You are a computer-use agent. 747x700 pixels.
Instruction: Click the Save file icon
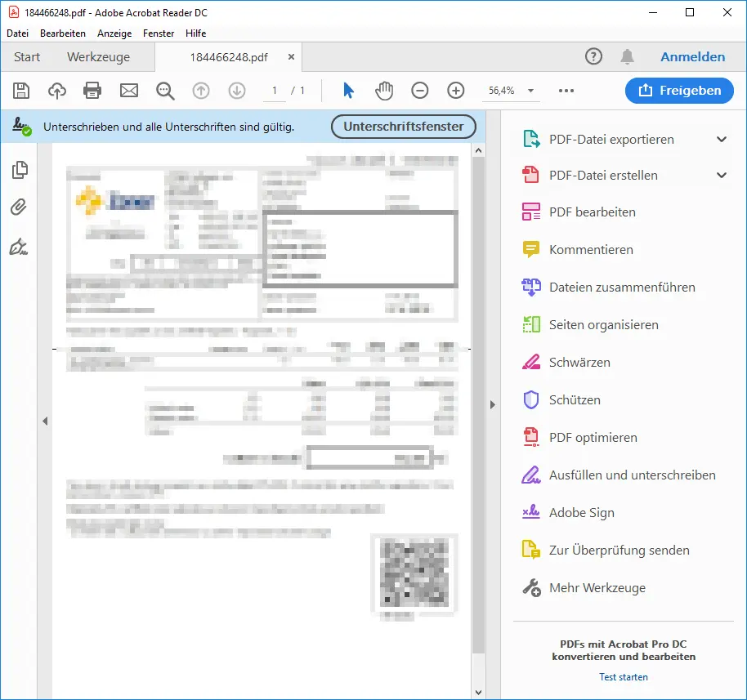tap(21, 91)
